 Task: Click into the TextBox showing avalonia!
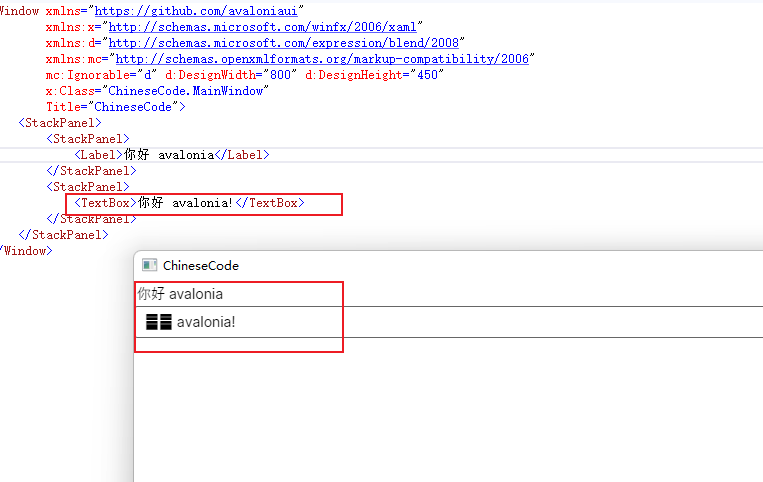coord(450,322)
